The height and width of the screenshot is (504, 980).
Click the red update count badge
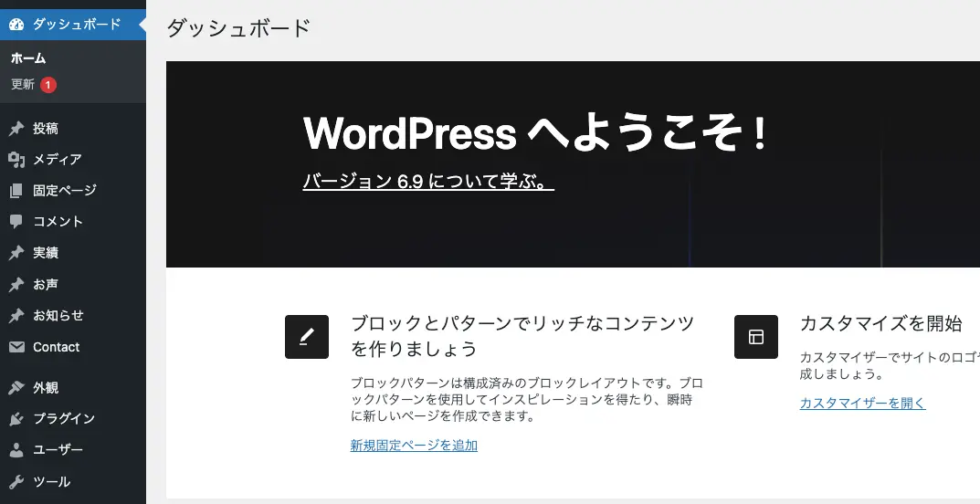[48, 84]
